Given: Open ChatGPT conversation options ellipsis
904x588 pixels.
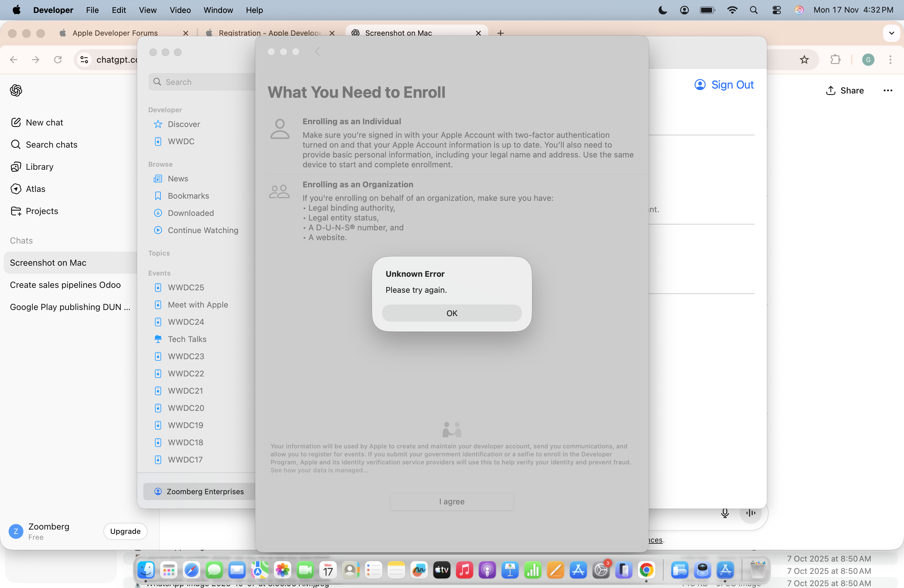Looking at the screenshot, I should [887, 90].
